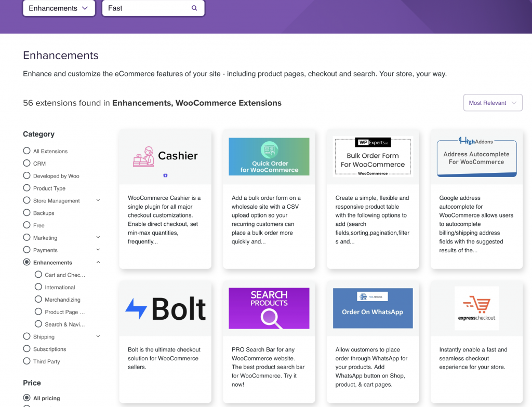Click the 56 extensions found text
This screenshot has height=407, width=532.
coord(152,103)
